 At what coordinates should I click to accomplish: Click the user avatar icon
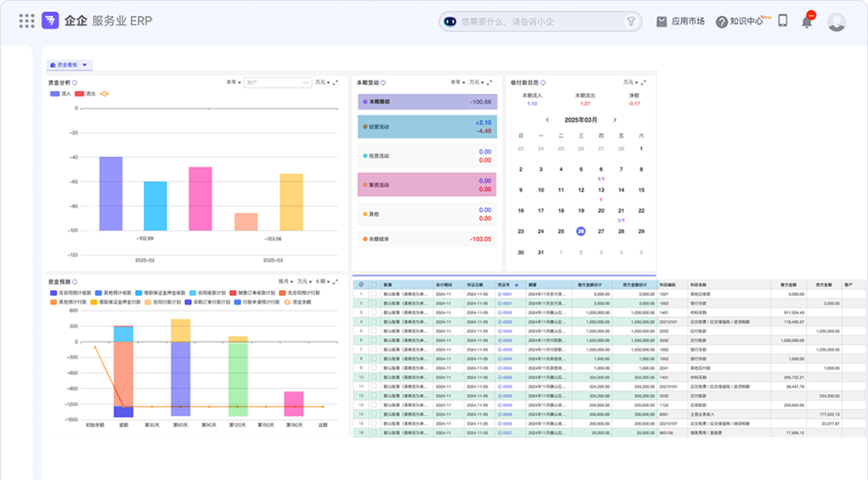pos(837,22)
